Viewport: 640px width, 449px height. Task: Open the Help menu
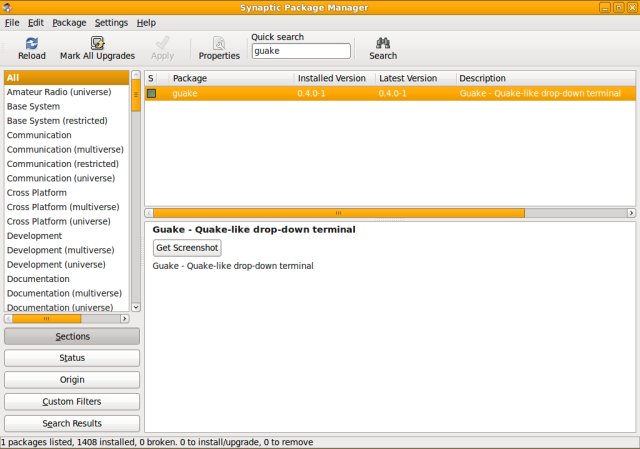(x=146, y=23)
